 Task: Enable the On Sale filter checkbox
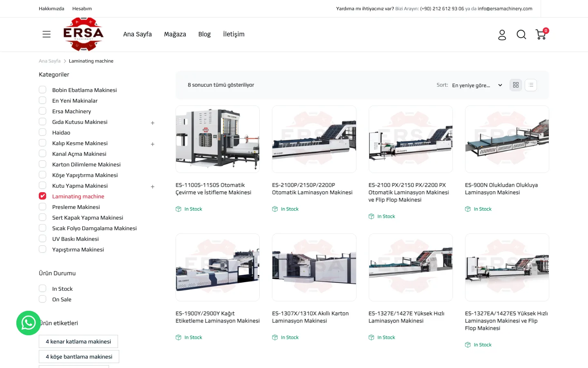pyautogui.click(x=42, y=299)
